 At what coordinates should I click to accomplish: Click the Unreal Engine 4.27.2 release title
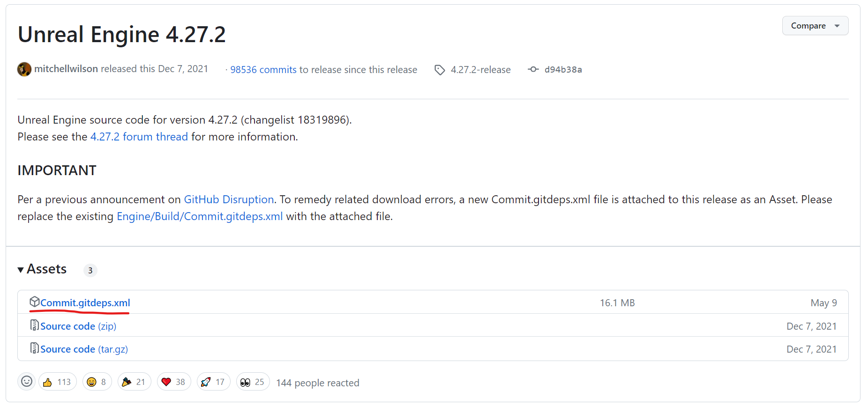[122, 35]
